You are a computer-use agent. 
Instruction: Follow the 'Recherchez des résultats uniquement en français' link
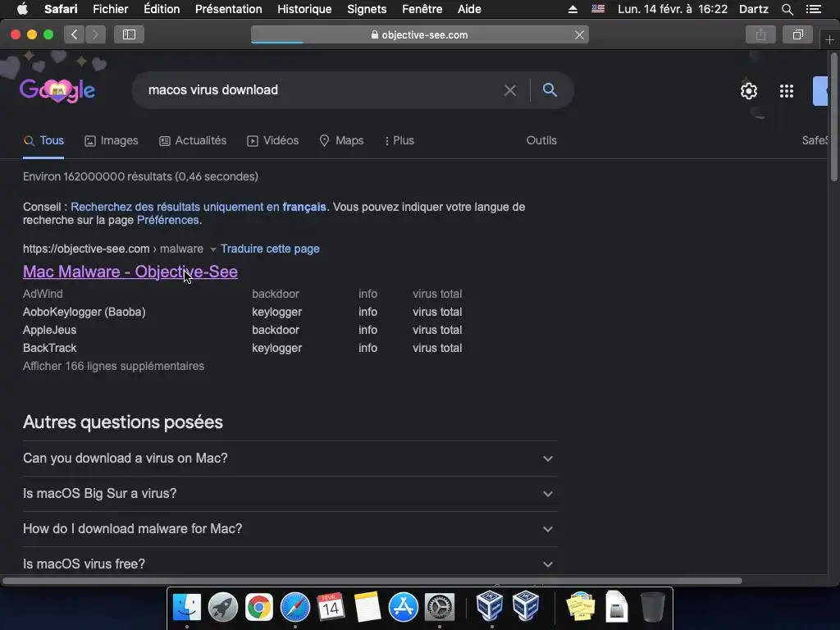click(199, 207)
